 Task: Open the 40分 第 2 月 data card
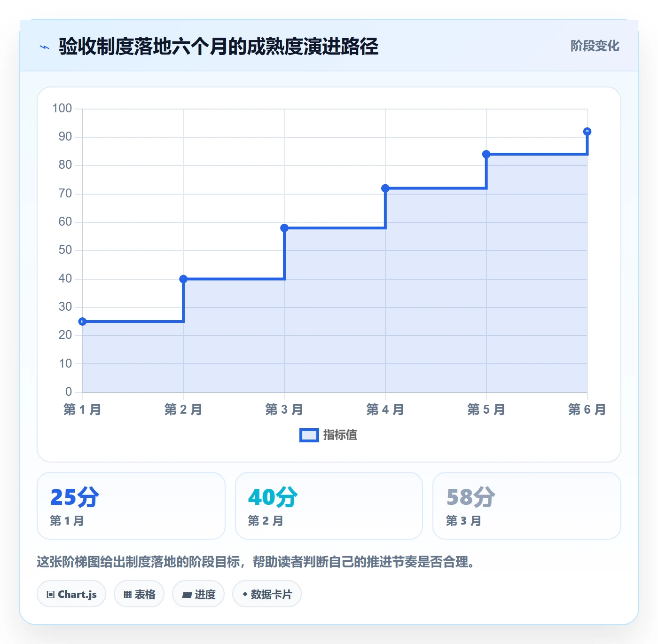coord(329,506)
